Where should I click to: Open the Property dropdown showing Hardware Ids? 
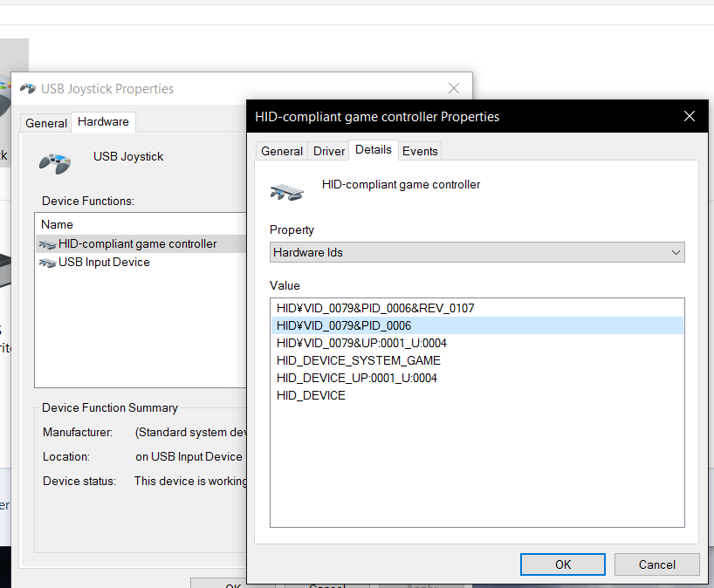[x=477, y=252]
